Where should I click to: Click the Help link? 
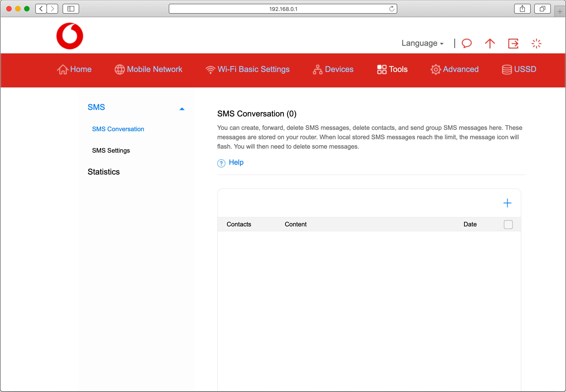pos(236,162)
